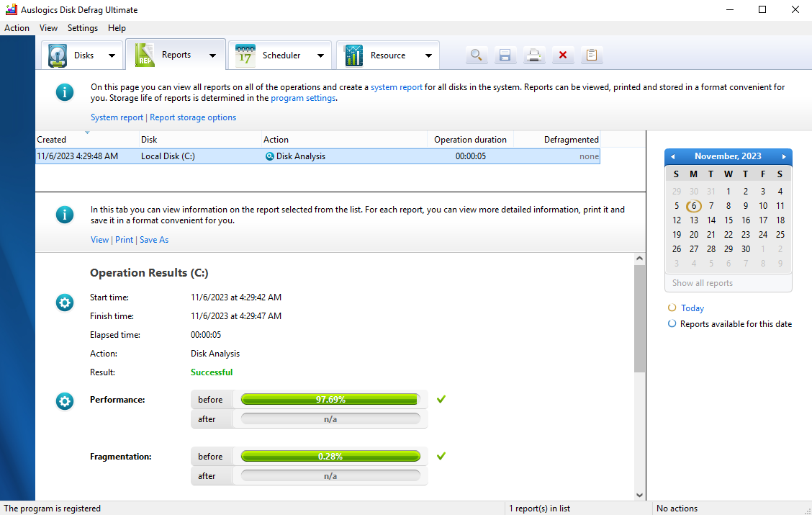The image size is (812, 515).
Task: Expand the Reports tab dropdown arrow
Action: tap(213, 55)
